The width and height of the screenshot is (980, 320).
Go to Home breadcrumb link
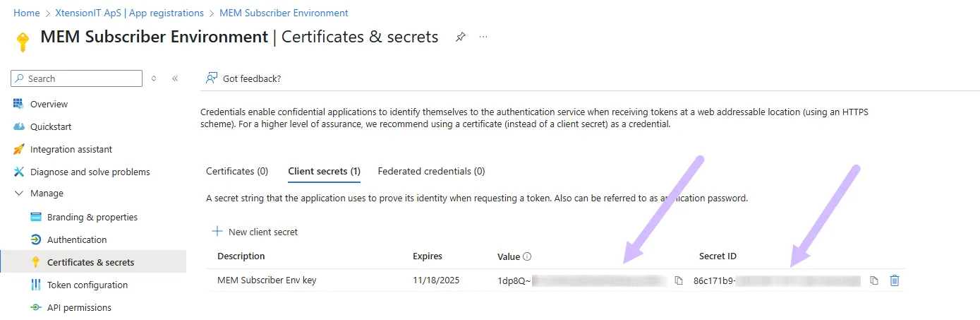(x=27, y=13)
